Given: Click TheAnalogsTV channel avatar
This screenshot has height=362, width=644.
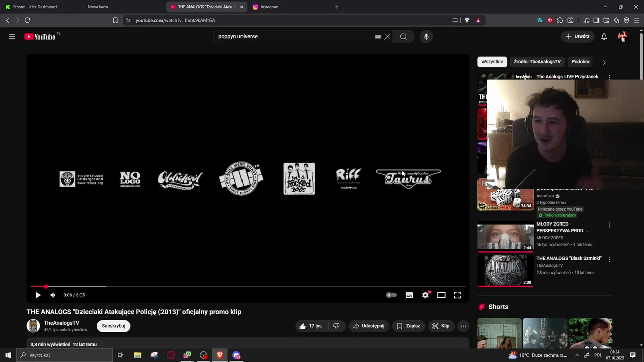Looking at the screenshot, I should (x=33, y=326).
